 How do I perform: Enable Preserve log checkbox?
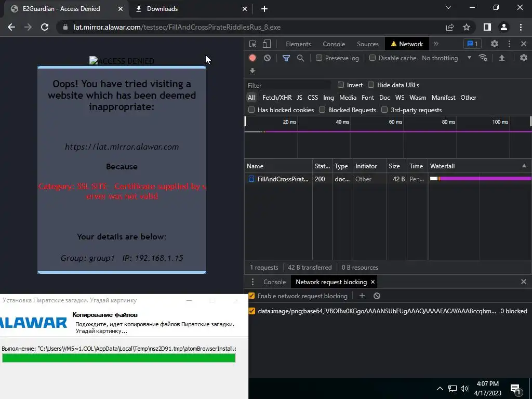tap(318, 58)
